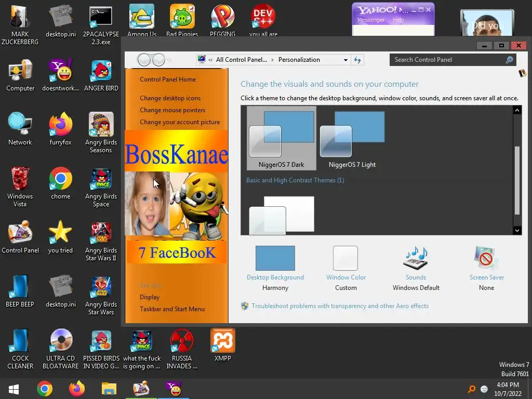Open recent pages dropdown beside nav arrows
Screen dimensions: 532x399
point(169,60)
